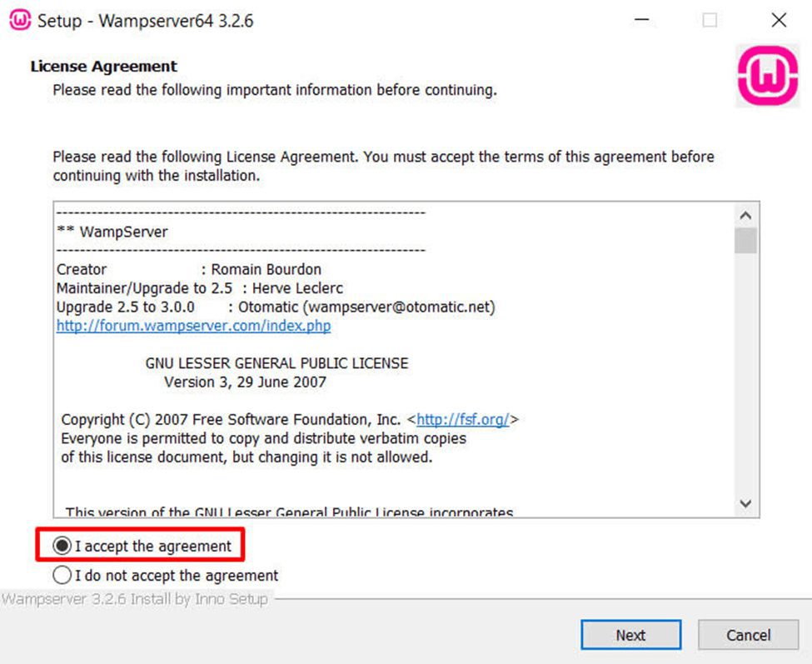Viewport: 812px width, 664px height.
Task: Click the license scrollbar thumb
Action: click(x=745, y=240)
